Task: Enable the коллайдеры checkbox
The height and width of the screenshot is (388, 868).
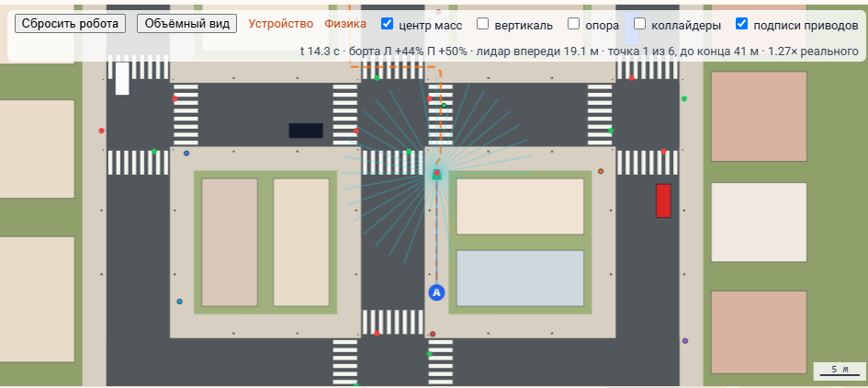Action: pos(640,24)
